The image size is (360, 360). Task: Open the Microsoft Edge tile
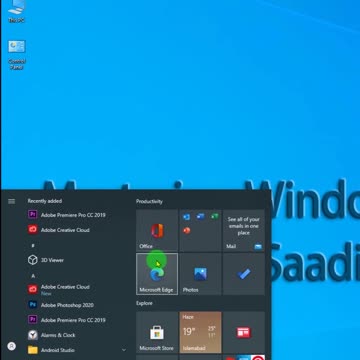157,274
